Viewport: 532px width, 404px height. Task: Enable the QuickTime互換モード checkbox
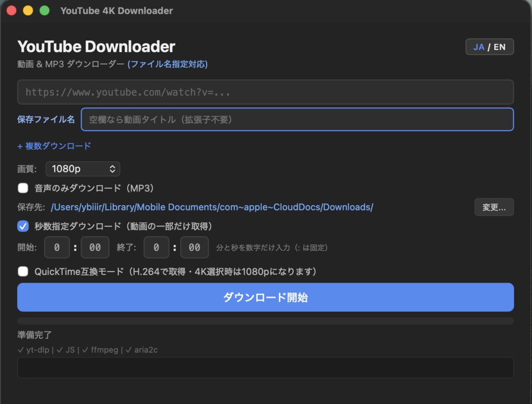click(x=23, y=271)
